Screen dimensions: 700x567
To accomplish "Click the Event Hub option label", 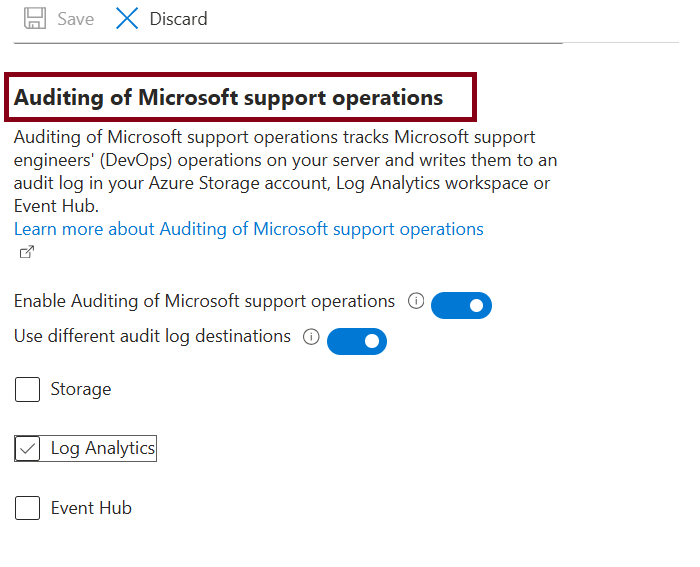I will (x=91, y=508).
